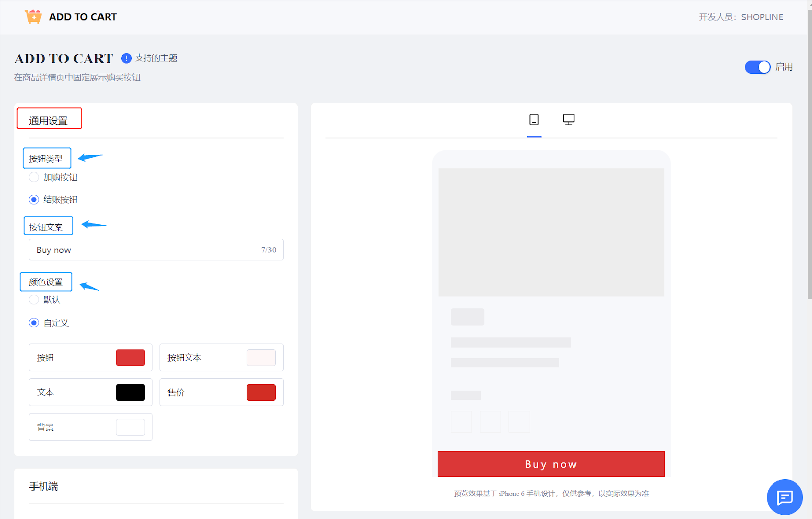
Task: Click the blue info icon beside 支持的主题
Action: coord(126,58)
